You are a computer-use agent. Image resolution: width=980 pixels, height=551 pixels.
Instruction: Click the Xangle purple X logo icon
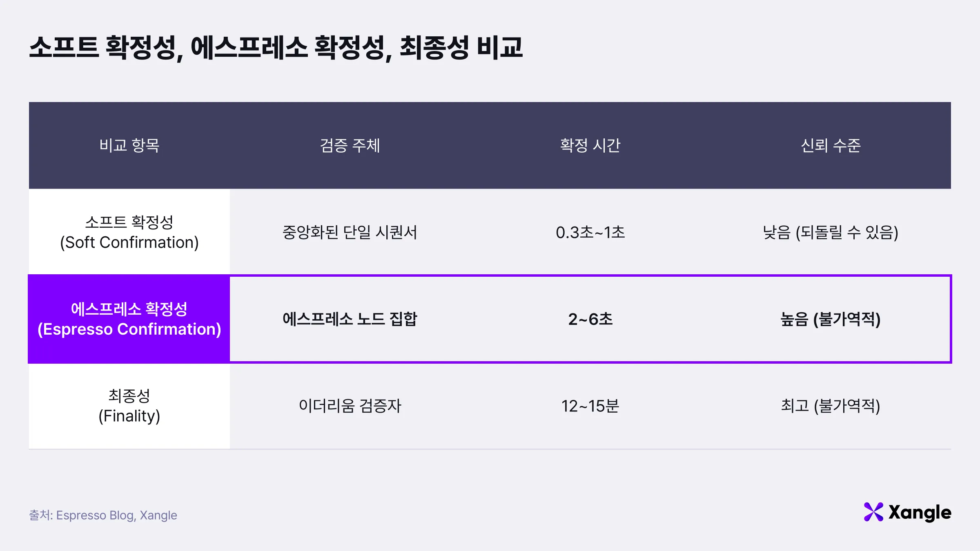[873, 512]
